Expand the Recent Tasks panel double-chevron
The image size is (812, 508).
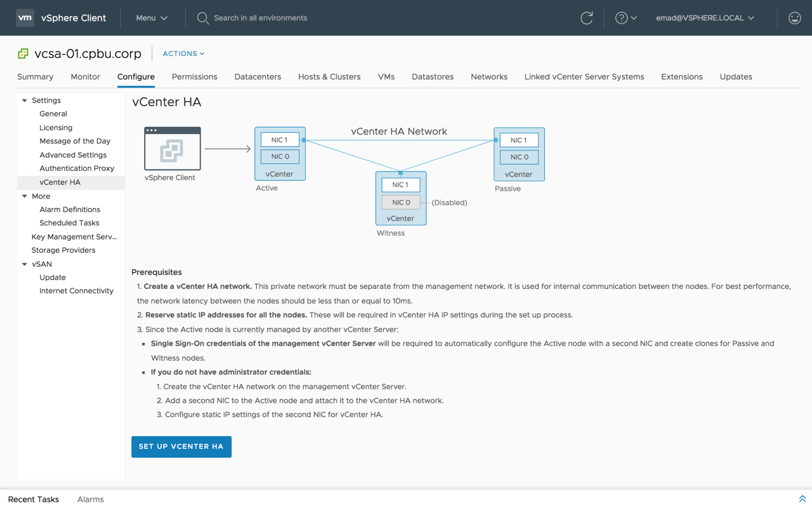tap(802, 499)
